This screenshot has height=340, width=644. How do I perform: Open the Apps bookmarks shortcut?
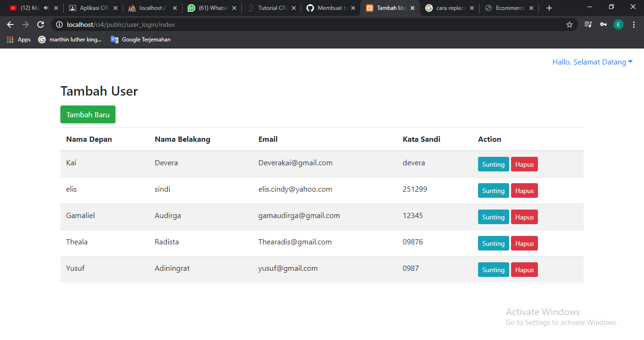point(19,40)
